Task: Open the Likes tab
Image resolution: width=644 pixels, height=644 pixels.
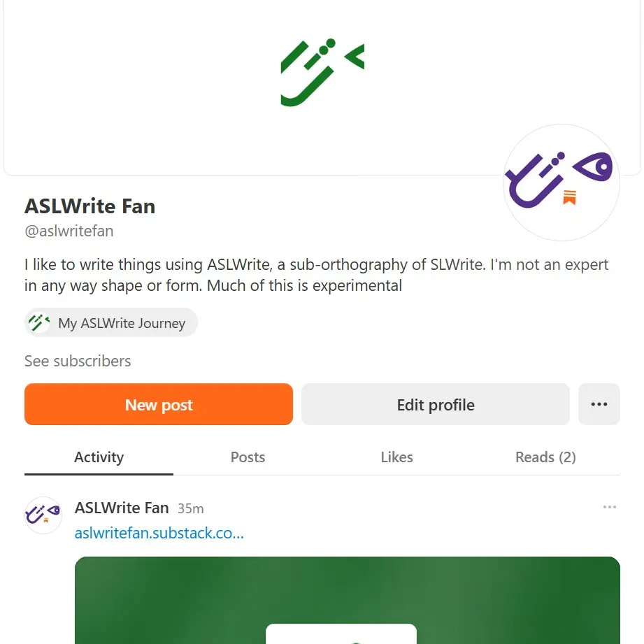Action: [x=396, y=457]
